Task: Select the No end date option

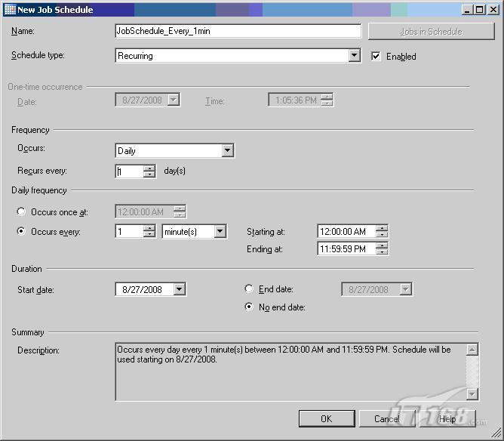Action: pyautogui.click(x=249, y=307)
